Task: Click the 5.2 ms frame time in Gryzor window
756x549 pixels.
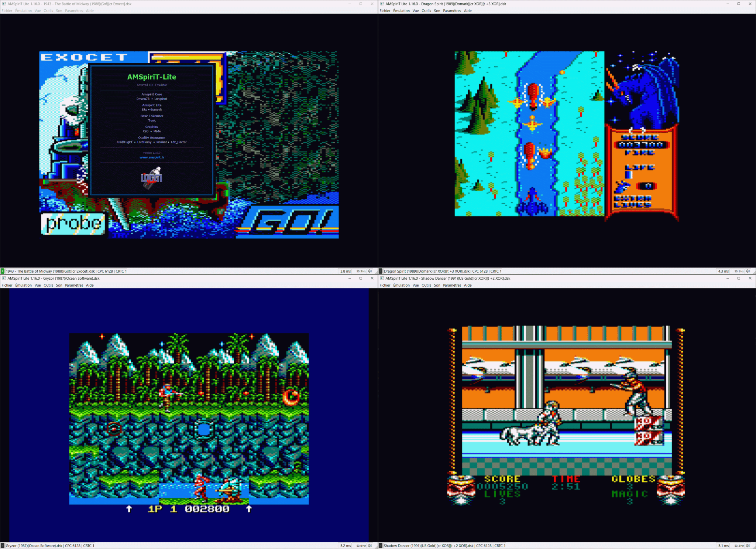Action: coord(346,546)
